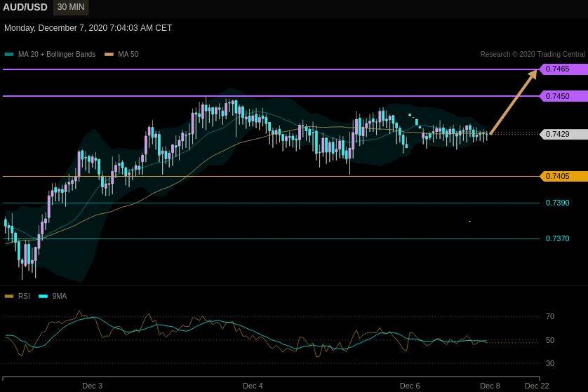Click the Research © 2020 Trading Central credit
This screenshot has height=392, width=588.
click(533, 54)
